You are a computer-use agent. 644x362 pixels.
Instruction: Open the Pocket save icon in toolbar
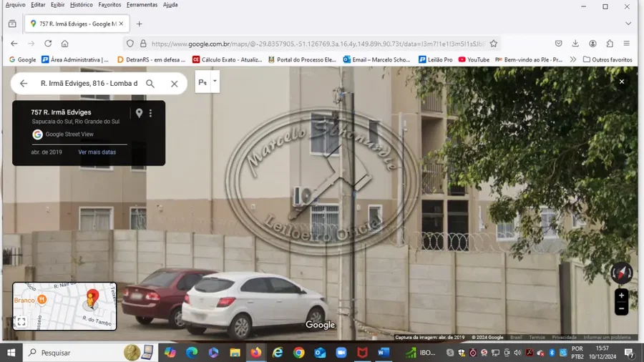pyautogui.click(x=559, y=44)
